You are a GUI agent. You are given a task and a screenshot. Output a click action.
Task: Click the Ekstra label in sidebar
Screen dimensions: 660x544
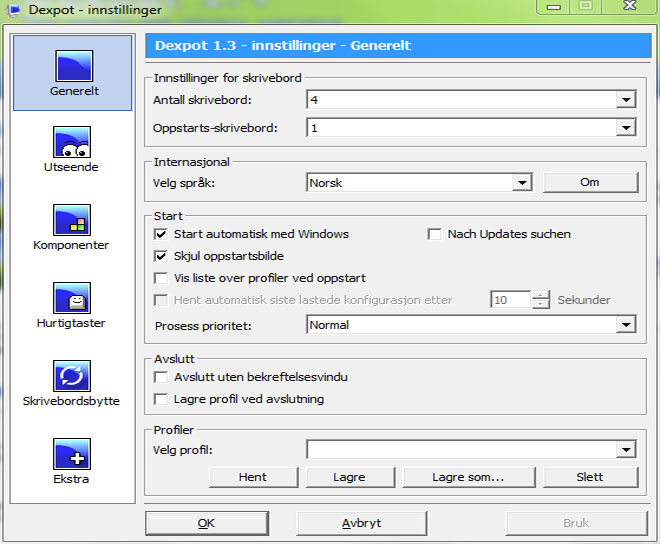click(71, 479)
